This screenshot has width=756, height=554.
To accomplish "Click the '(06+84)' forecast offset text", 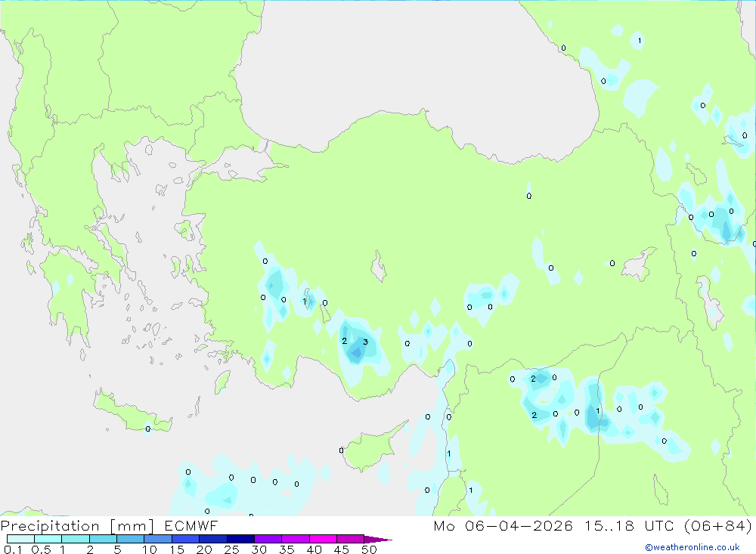I will [718, 525].
